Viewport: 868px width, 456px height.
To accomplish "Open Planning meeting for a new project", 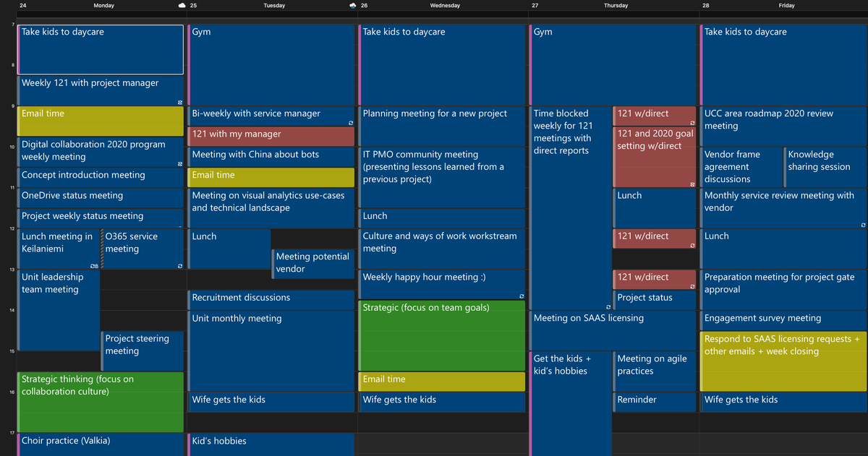I will pos(442,126).
